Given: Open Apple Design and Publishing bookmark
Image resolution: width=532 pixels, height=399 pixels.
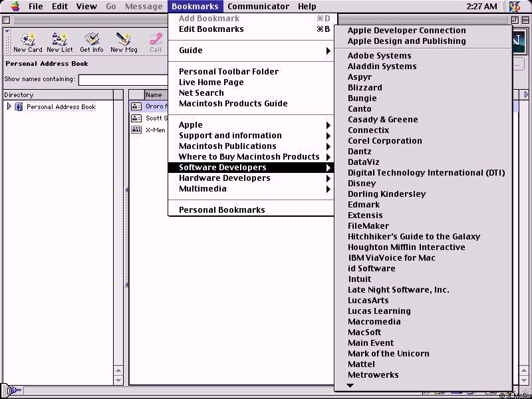Looking at the screenshot, I should 423,41.
